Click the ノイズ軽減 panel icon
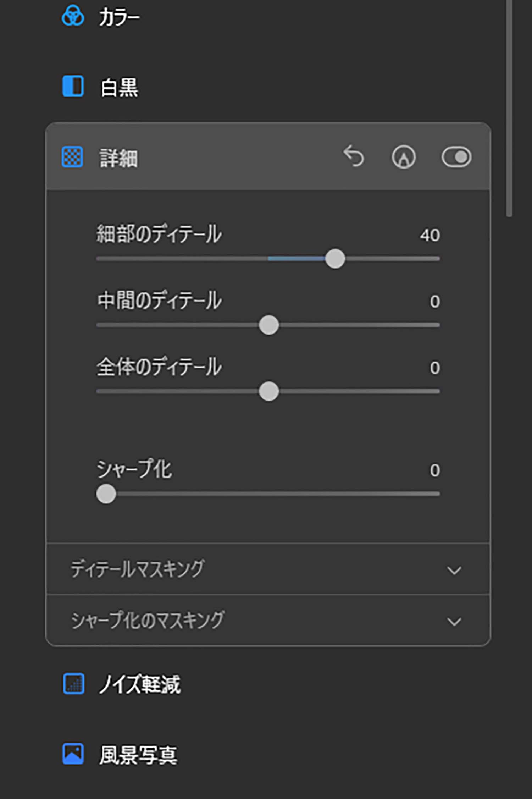532x799 pixels. 73,683
